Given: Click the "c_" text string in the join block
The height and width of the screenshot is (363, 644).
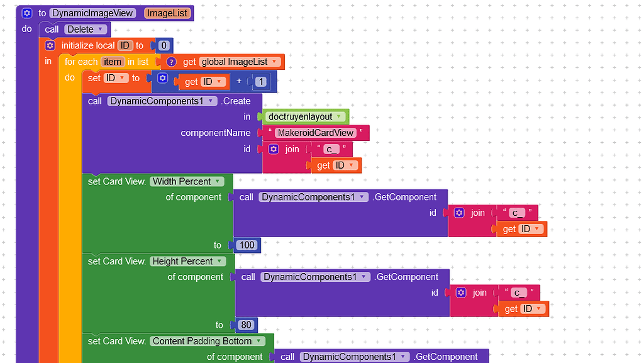Looking at the screenshot, I should [331, 149].
